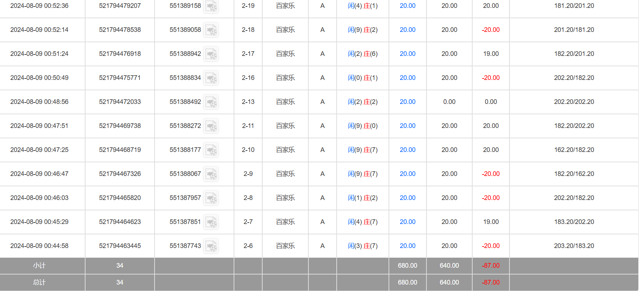This screenshot has width=644, height=291.
Task: Click replay icon beside 551387851
Action: pos(211,222)
